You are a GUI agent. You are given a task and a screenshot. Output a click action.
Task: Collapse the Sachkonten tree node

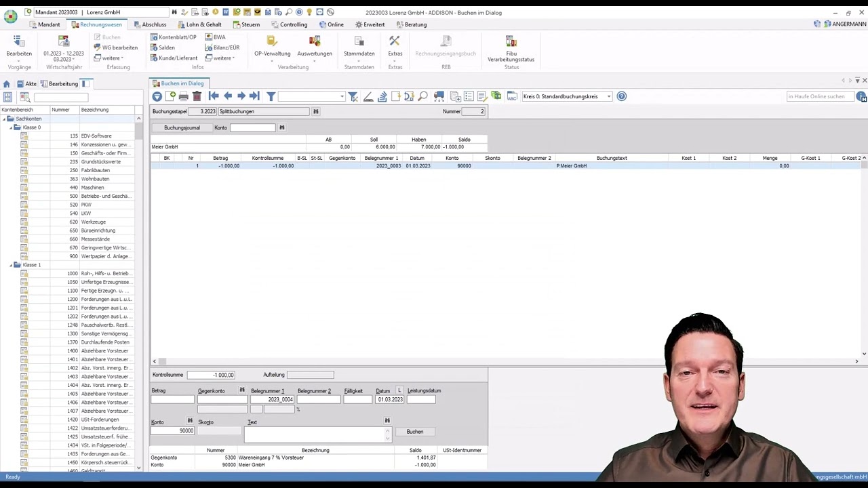click(4, 119)
